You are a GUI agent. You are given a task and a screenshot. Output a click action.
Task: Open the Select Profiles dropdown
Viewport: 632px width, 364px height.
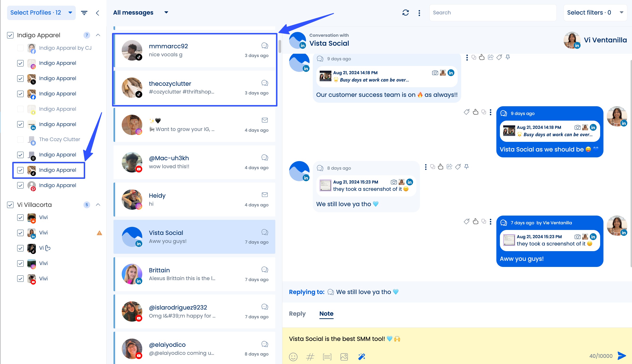click(41, 13)
